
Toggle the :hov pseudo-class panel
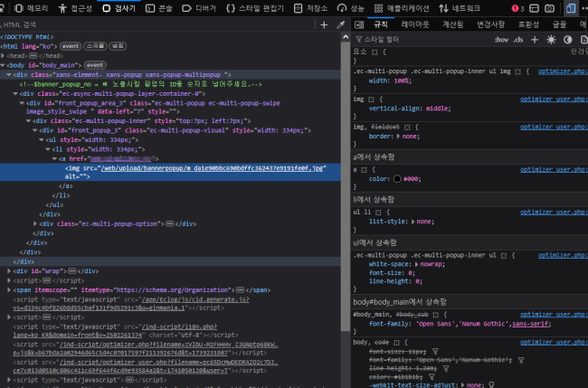[501, 40]
